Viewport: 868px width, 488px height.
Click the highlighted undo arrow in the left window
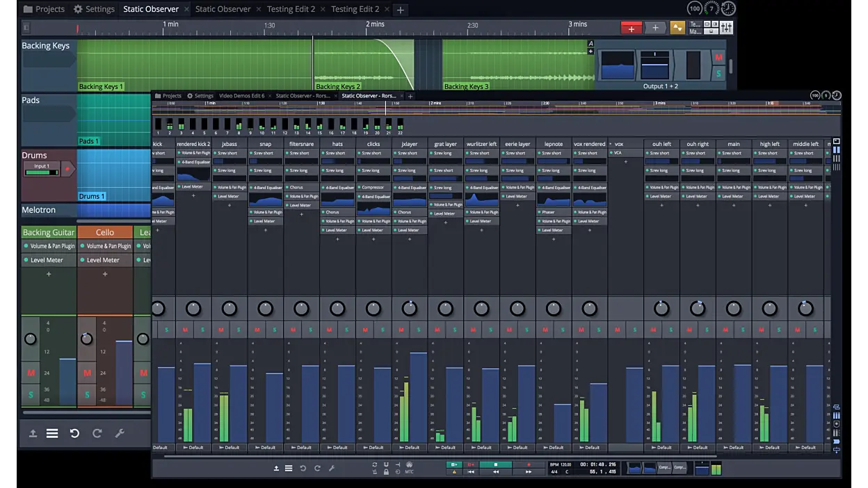pos(74,433)
